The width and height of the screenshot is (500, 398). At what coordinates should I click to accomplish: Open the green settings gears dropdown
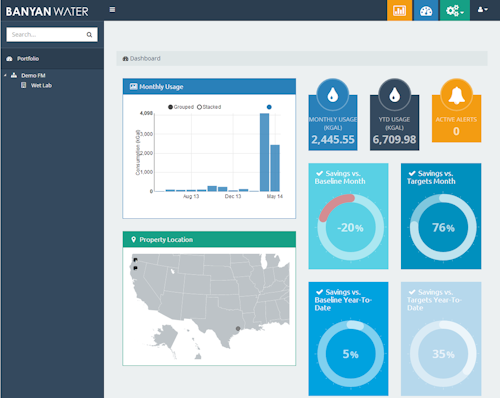[x=455, y=10]
